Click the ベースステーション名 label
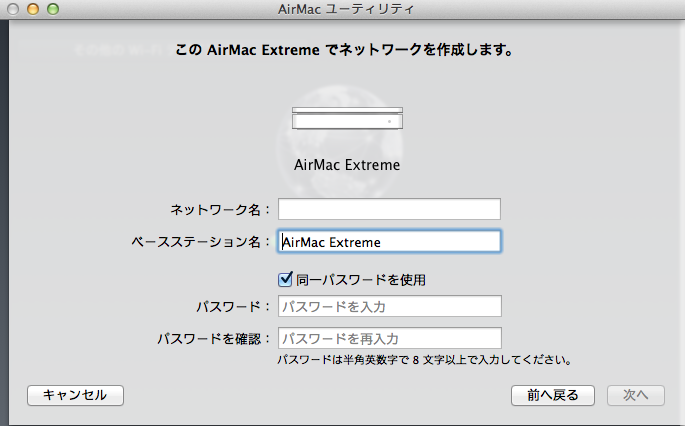 pos(201,242)
